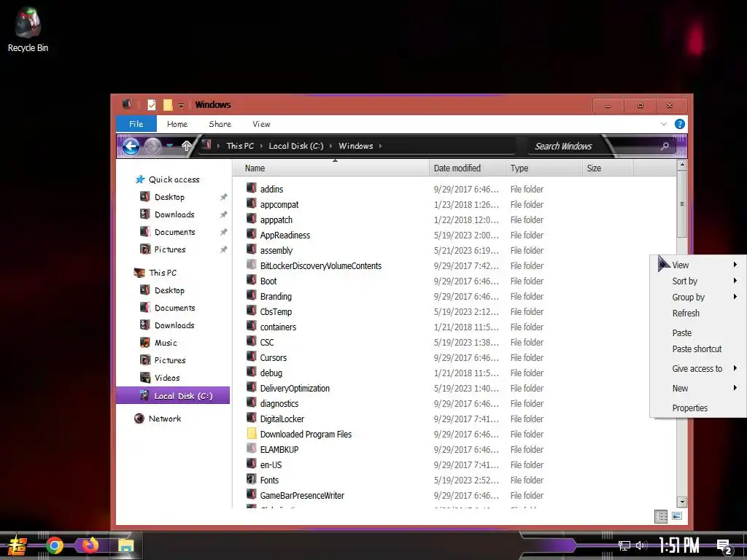The image size is (747, 560).
Task: Click the file list scroll up arrow
Action: (x=682, y=165)
